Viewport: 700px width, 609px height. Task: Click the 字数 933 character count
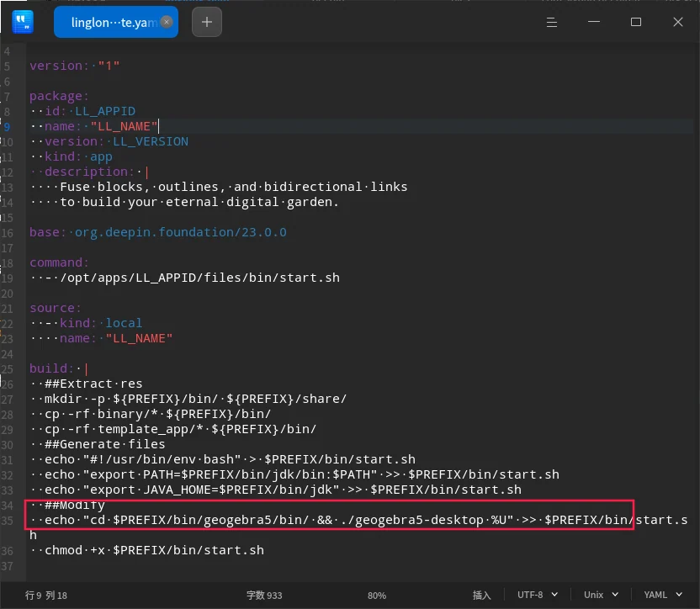pos(264,596)
